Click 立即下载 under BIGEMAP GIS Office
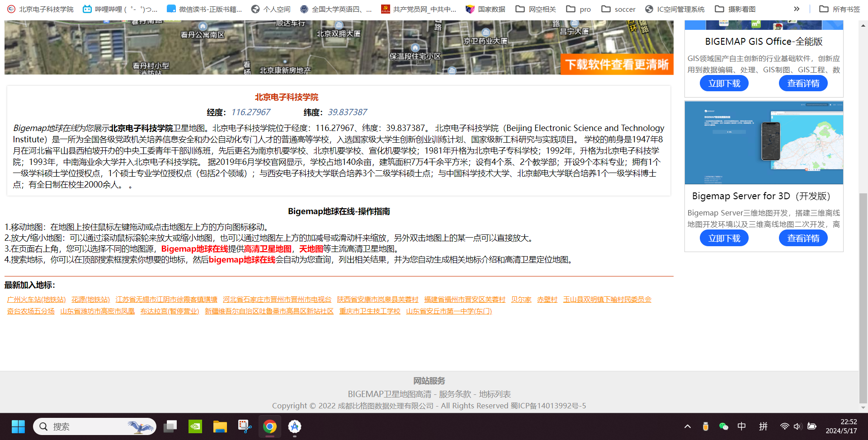The width and height of the screenshot is (868, 440). 724,84
